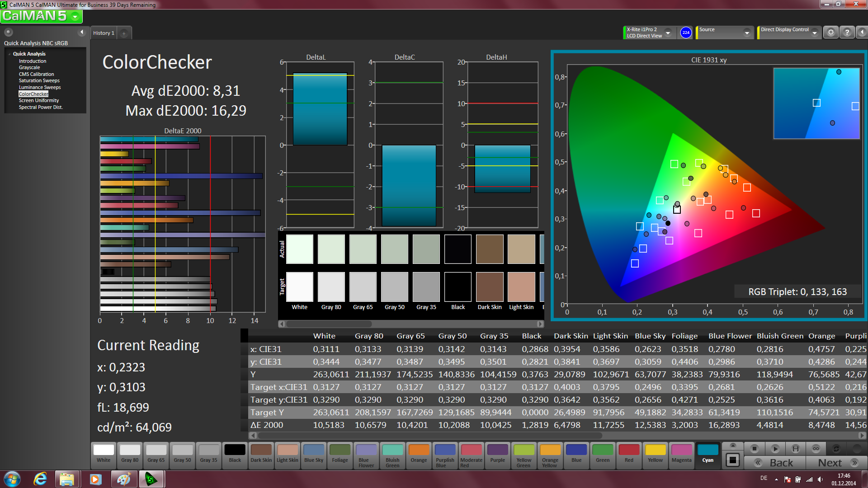Click the blue 224 meter indicator
868x488 pixels.
686,33
